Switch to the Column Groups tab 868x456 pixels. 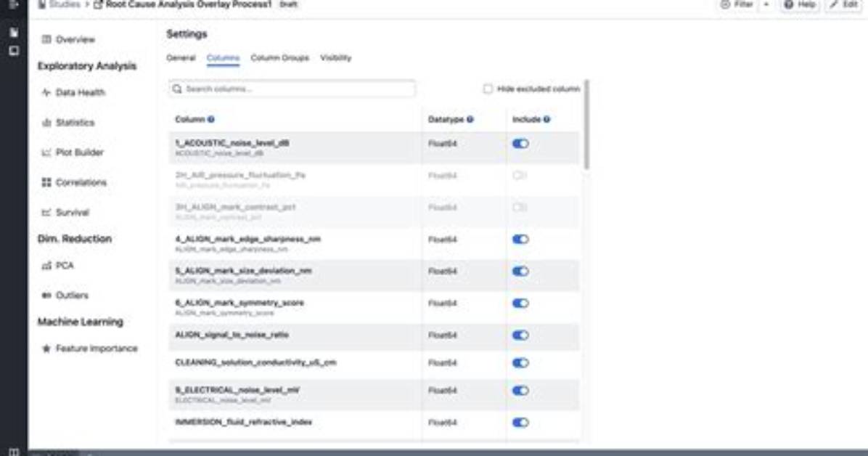(x=280, y=57)
